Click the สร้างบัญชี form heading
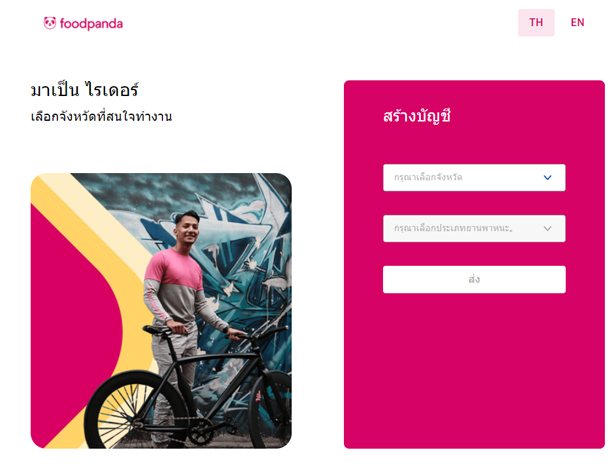 [417, 116]
